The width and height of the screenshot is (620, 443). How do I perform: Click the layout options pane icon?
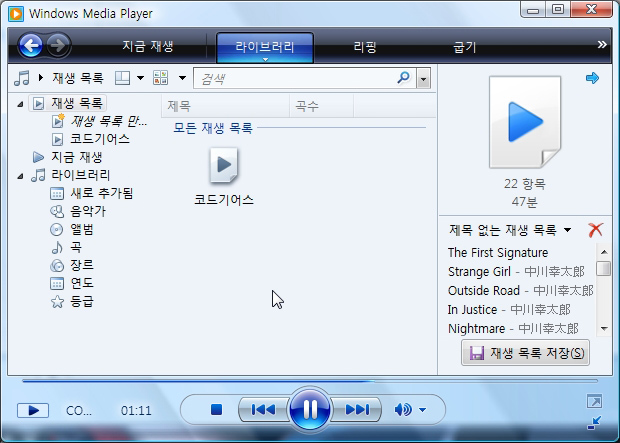click(122, 78)
